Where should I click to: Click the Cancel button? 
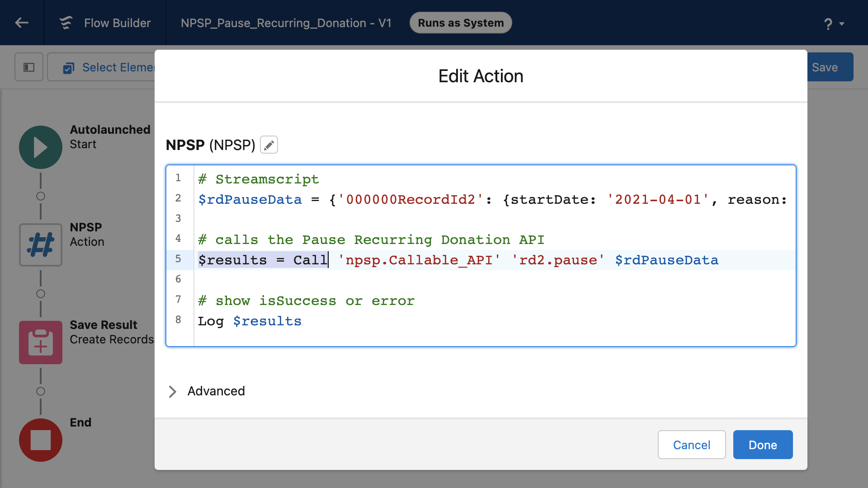tap(692, 445)
